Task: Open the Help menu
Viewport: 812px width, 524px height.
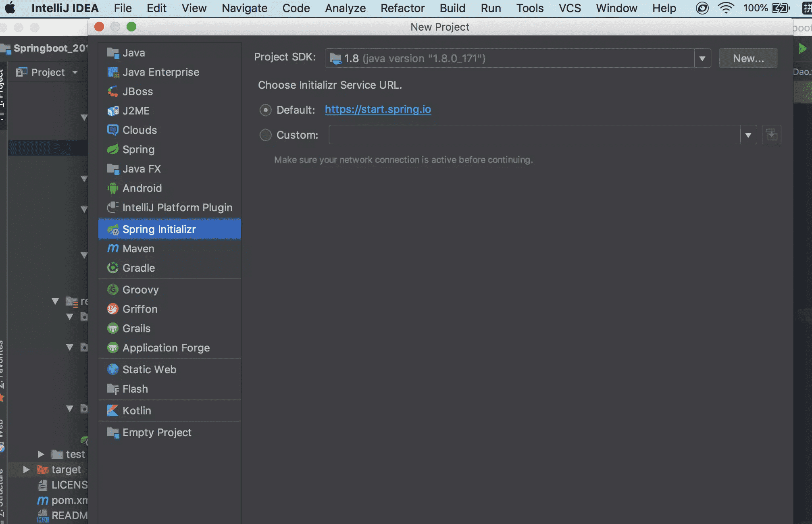Action: (664, 8)
